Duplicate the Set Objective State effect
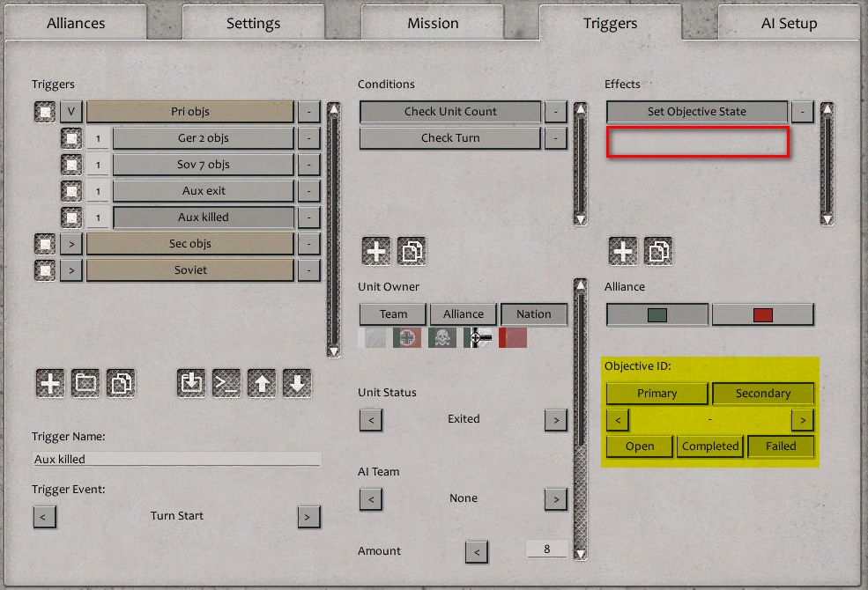The height and width of the screenshot is (590, 868). (658, 250)
